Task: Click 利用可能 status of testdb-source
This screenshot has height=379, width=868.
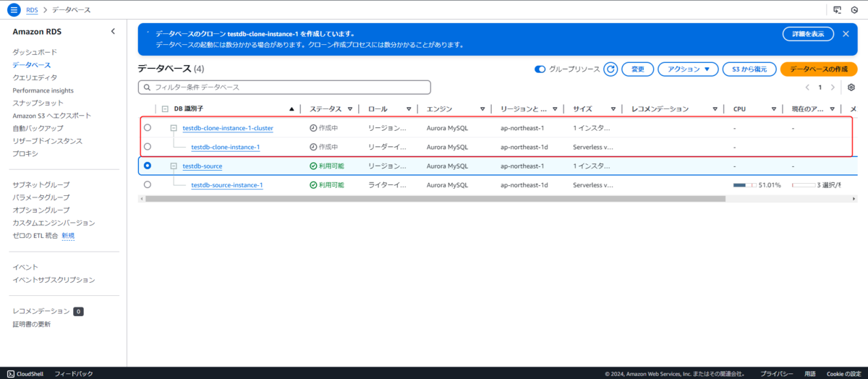Action: [327, 166]
